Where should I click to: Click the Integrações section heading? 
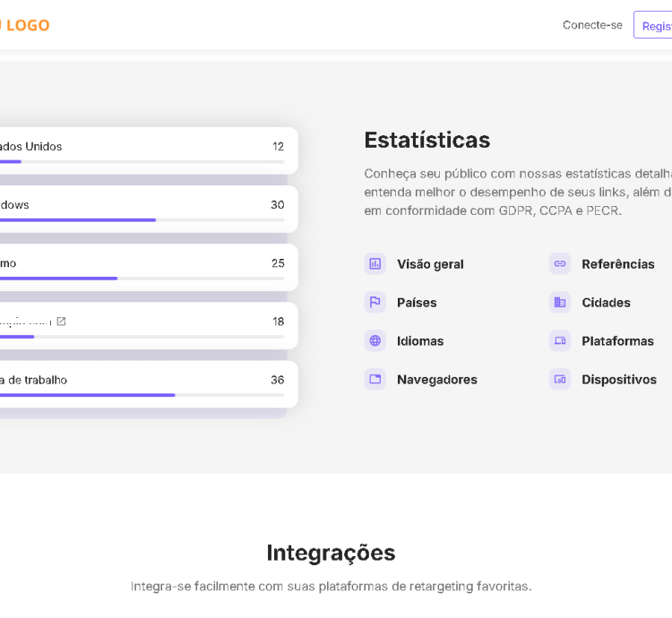pos(331,553)
